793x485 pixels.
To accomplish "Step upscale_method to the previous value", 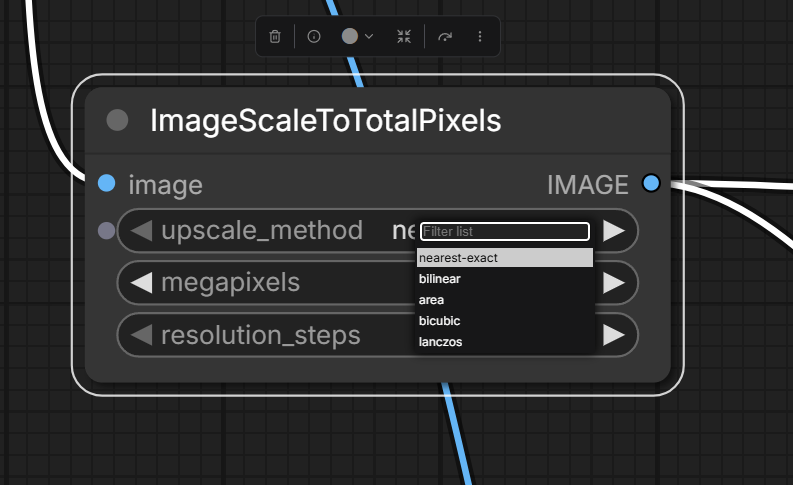I will pyautogui.click(x=141, y=231).
